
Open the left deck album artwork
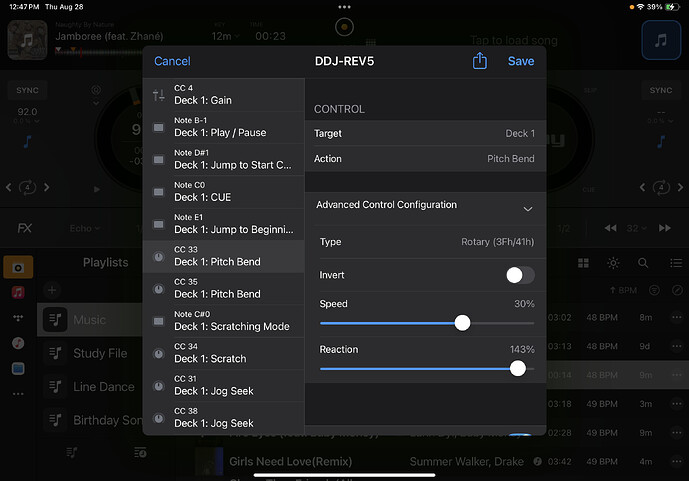(27, 40)
